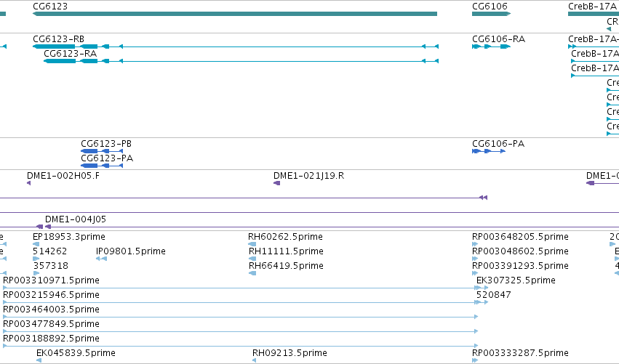Click the 520847 feature label
The image size is (619, 364).
pyautogui.click(x=494, y=295)
